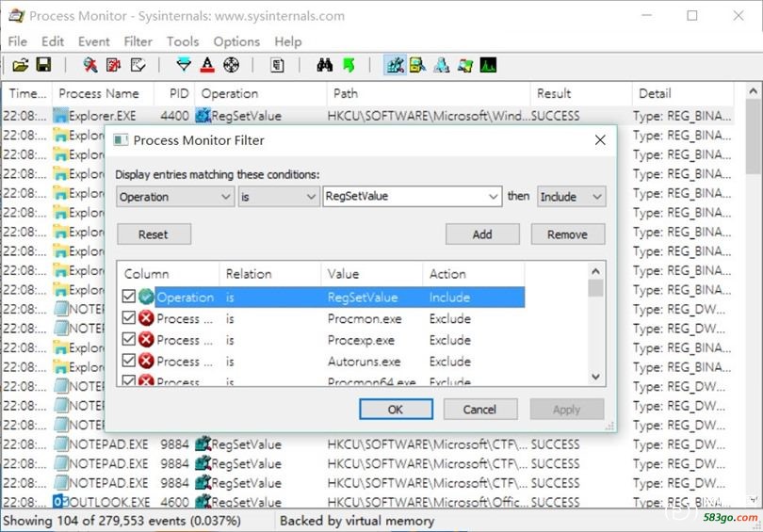Screen dimensions: 763x532
Task: Toggle event capture using the magnifier icon
Action: [x=89, y=65]
